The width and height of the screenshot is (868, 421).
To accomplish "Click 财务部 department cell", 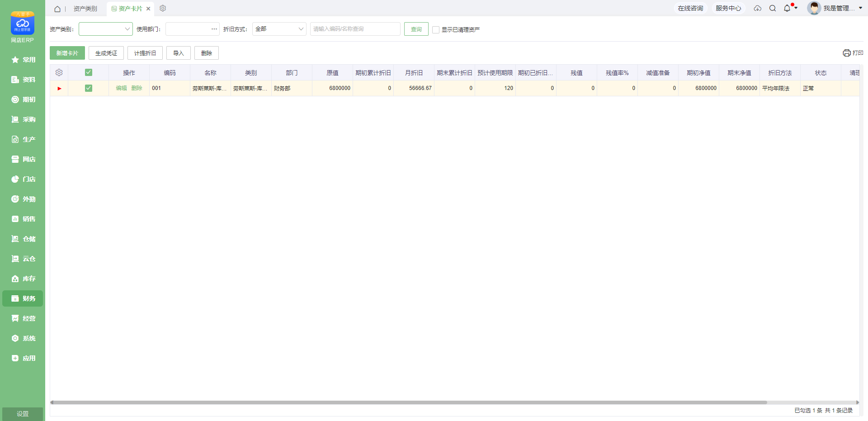I will (x=292, y=88).
